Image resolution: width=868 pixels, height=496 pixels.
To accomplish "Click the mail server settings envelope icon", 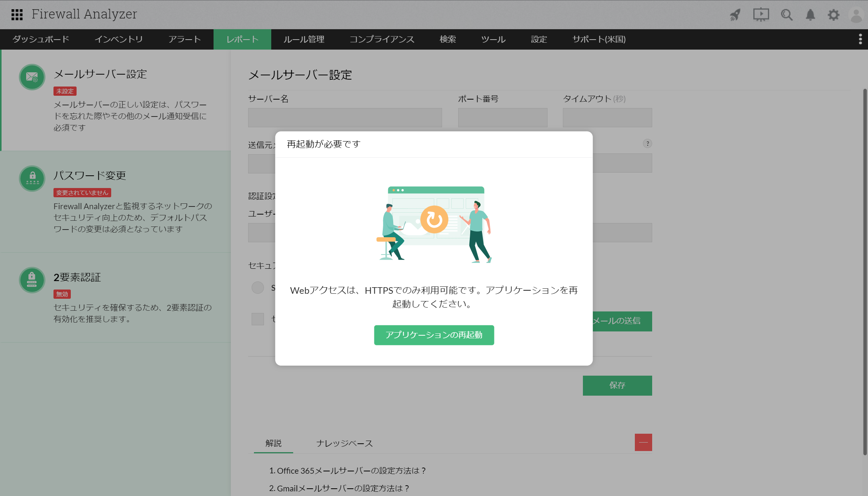I will 32,77.
